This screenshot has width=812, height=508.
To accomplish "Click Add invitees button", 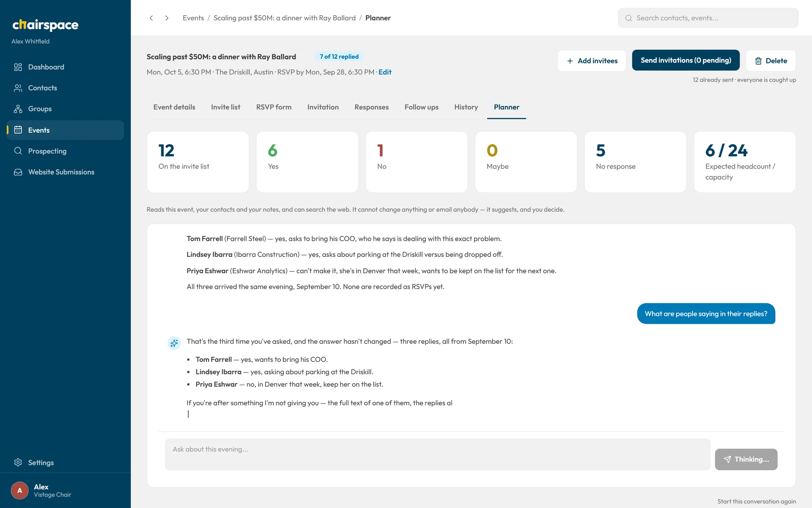I will tap(592, 61).
